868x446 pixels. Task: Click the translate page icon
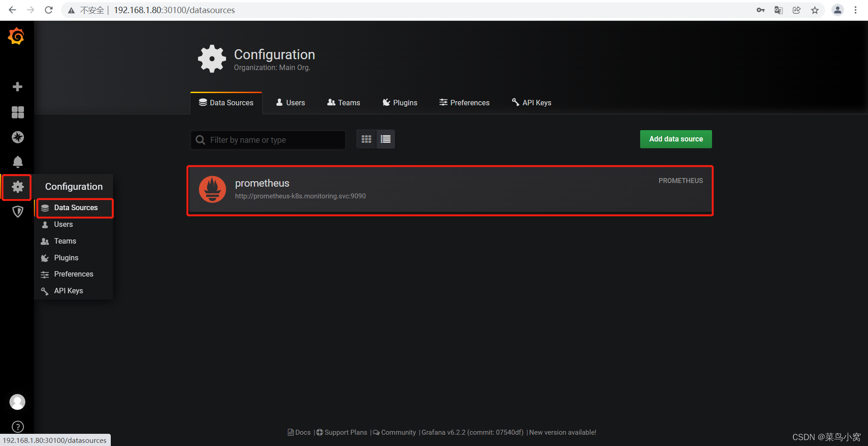click(x=778, y=10)
